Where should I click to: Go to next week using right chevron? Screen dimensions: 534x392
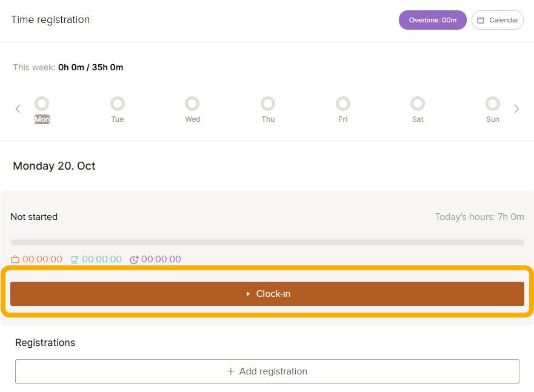[x=516, y=109]
